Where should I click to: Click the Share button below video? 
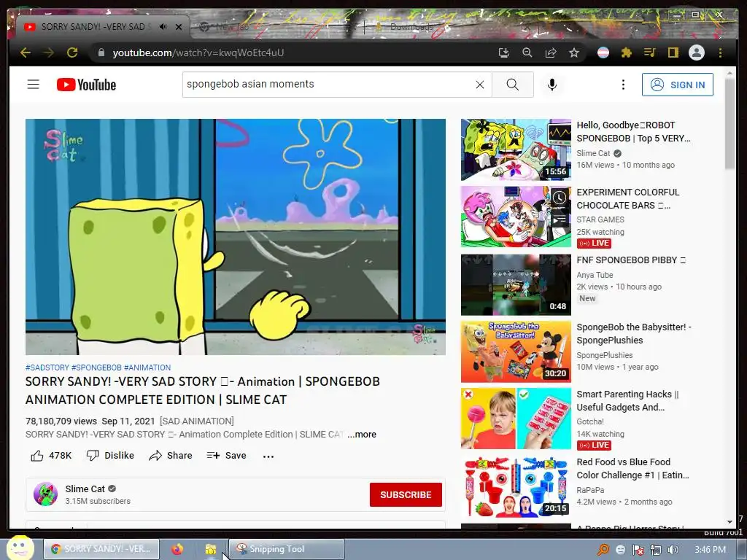[171, 456]
